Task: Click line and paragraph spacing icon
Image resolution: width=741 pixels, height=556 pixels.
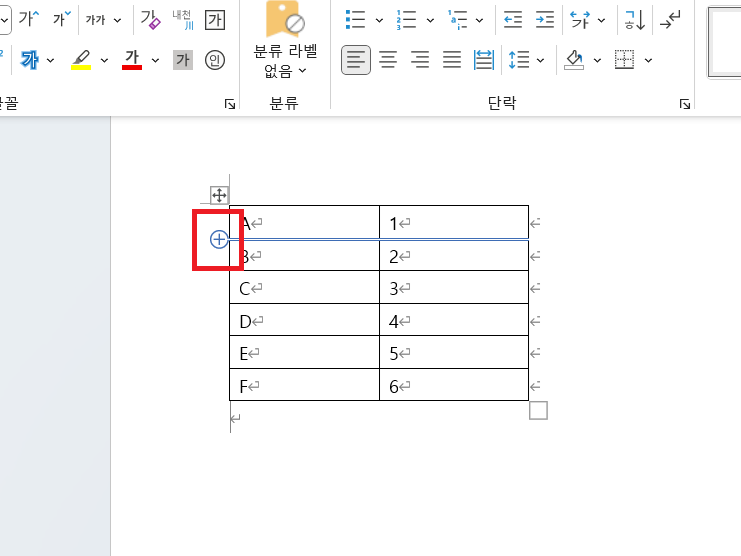Action: (x=519, y=60)
